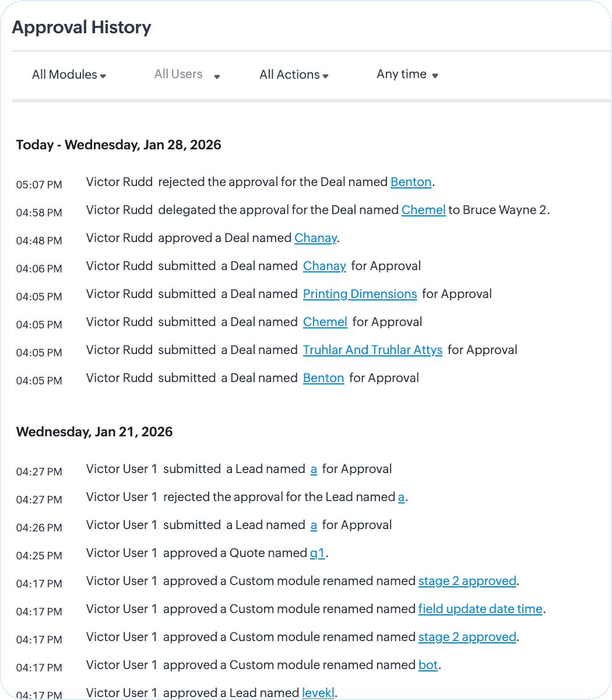Click the caret arrow beside All Users
612x700 pixels.
coord(217,76)
